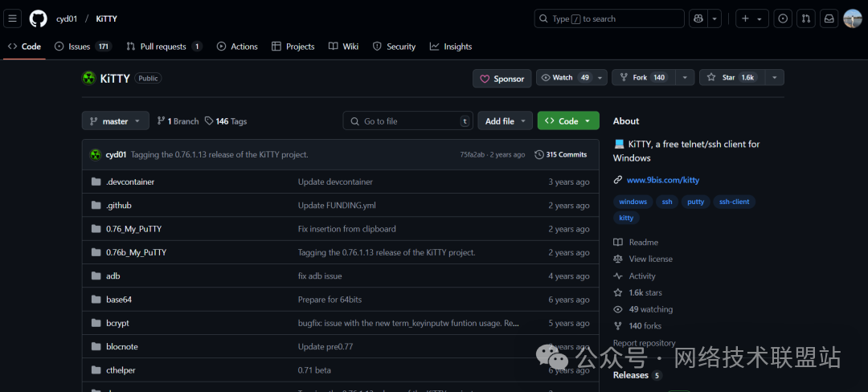Select the ssh-client topic tag

click(x=734, y=202)
